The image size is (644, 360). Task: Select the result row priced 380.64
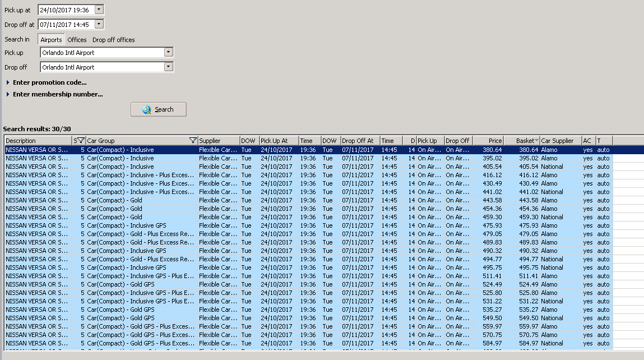[x=308, y=150]
